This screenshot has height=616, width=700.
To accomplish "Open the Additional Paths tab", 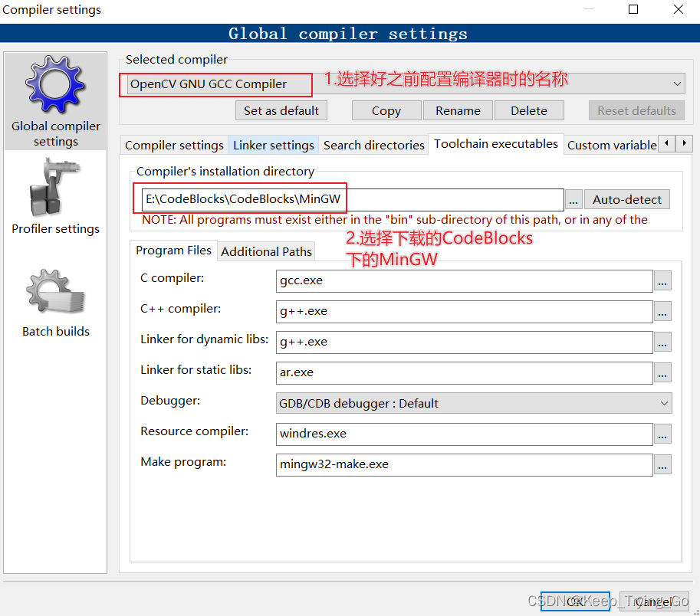I will pos(266,251).
